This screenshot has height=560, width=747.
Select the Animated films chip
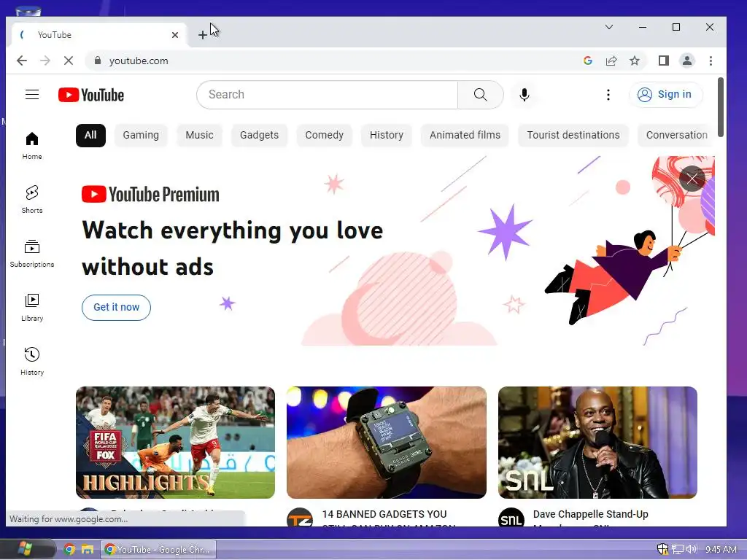[465, 135]
